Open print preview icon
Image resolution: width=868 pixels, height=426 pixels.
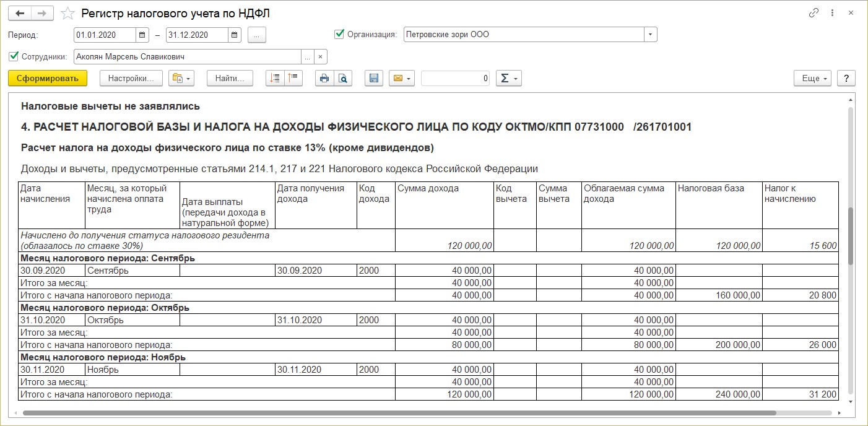click(x=343, y=78)
